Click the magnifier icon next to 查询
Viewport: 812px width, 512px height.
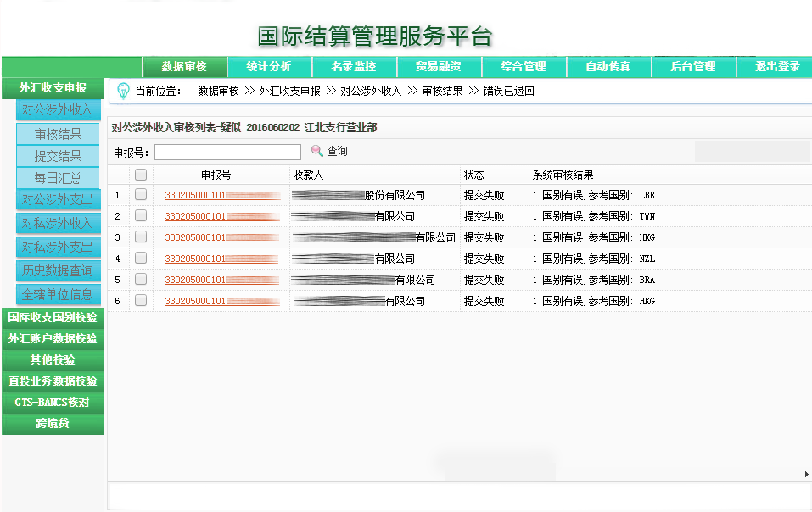coord(316,151)
